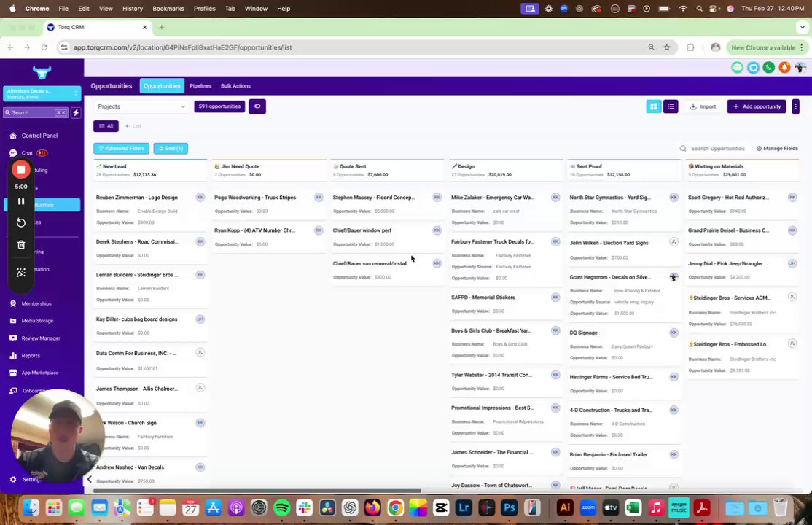Reload the page in Chrome
812x525 pixels.
pos(44,47)
